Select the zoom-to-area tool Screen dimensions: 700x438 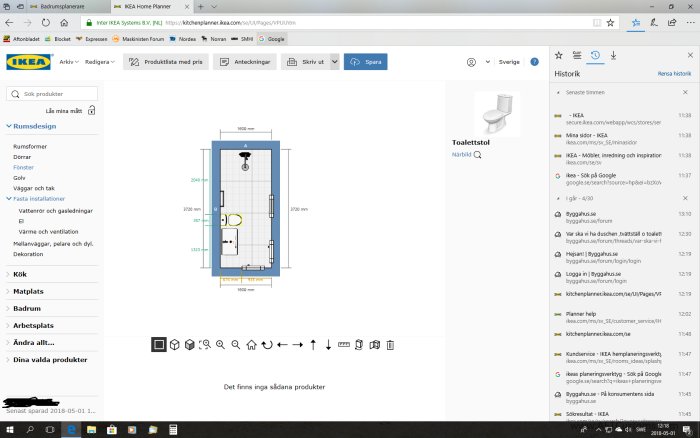pyautogui.click(x=205, y=345)
